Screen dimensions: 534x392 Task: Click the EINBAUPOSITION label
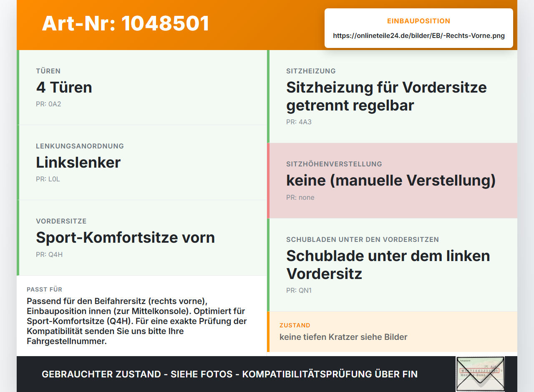click(419, 21)
